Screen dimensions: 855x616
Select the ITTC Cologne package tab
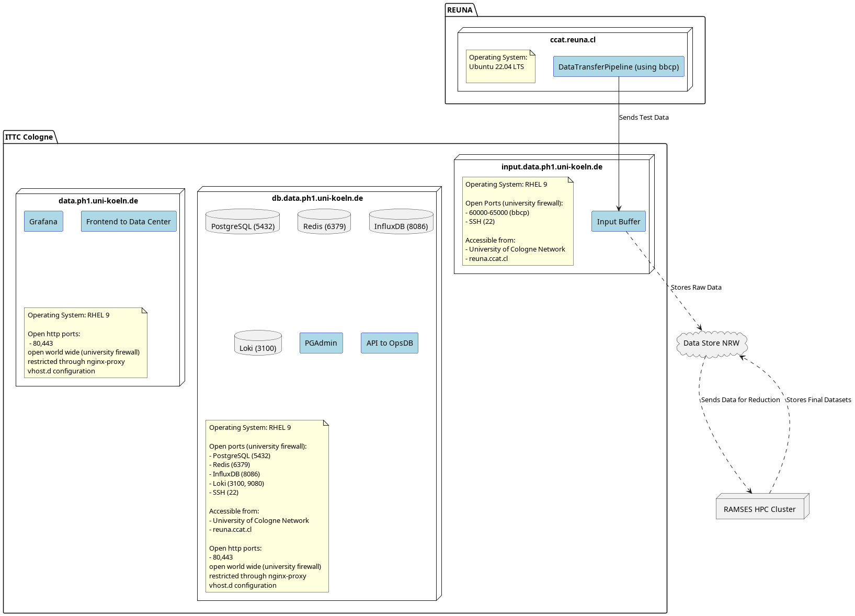click(x=29, y=137)
